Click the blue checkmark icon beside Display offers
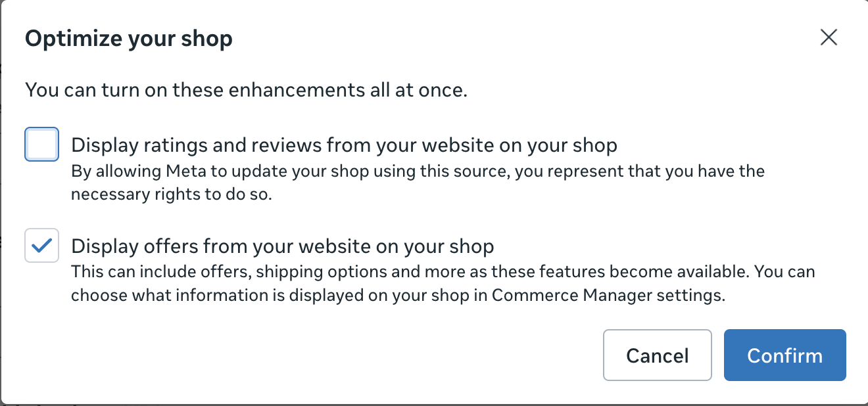This screenshot has height=406, width=868. pyautogui.click(x=42, y=246)
